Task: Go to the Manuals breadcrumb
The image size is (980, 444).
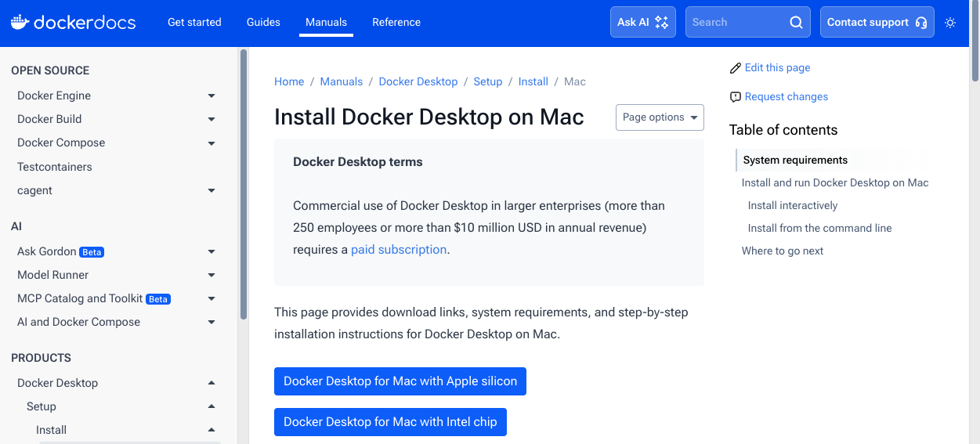Action: 342,81
